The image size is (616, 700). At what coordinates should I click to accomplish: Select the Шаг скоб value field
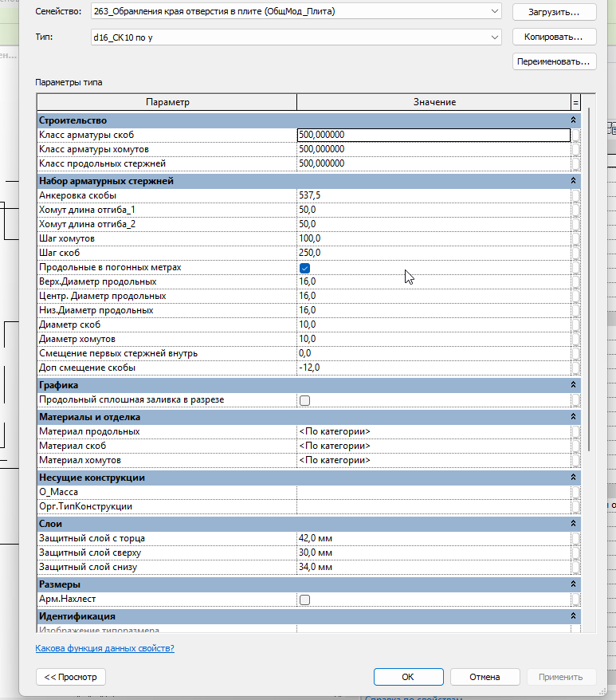point(434,253)
